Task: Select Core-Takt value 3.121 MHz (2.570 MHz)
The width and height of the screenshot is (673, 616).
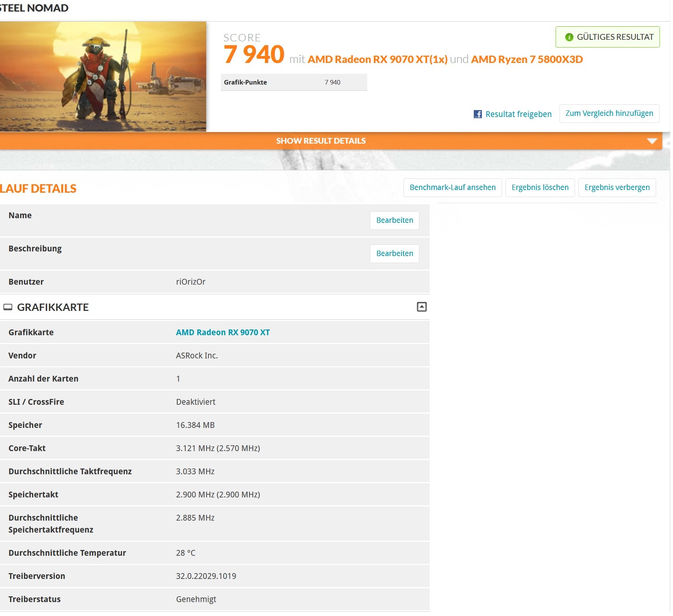Action: (x=218, y=448)
